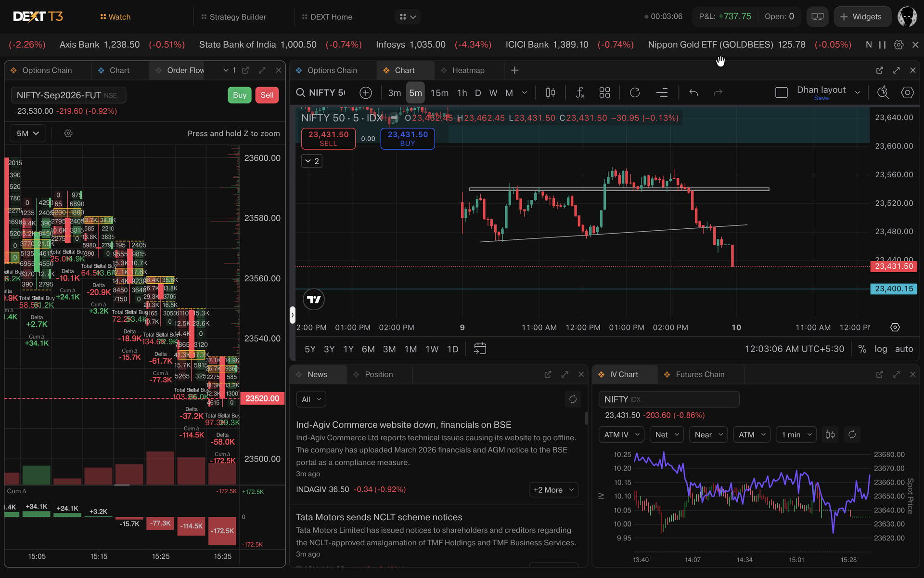Pause the scrolling ticker tape
This screenshot has width=924, height=578.
coord(882,45)
